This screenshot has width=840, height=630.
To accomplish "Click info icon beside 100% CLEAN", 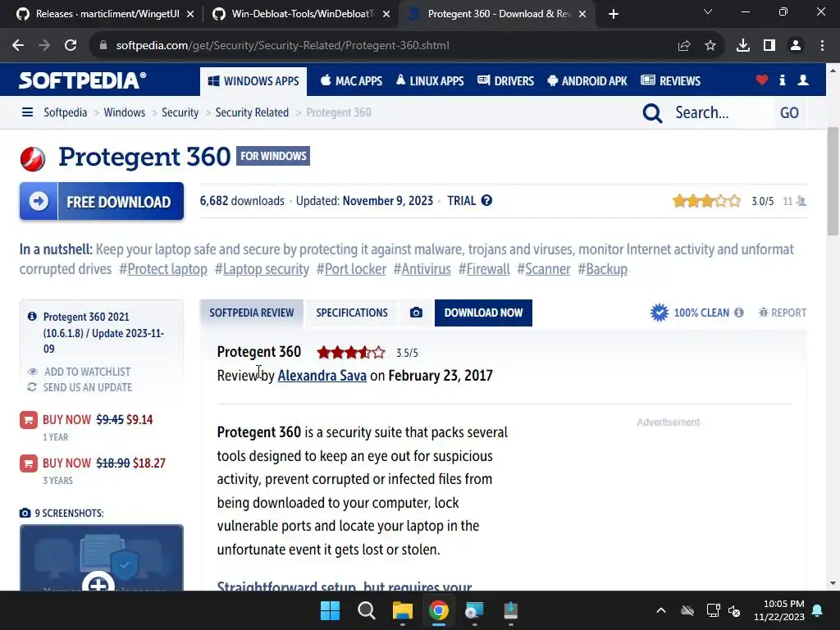I will 739,313.
